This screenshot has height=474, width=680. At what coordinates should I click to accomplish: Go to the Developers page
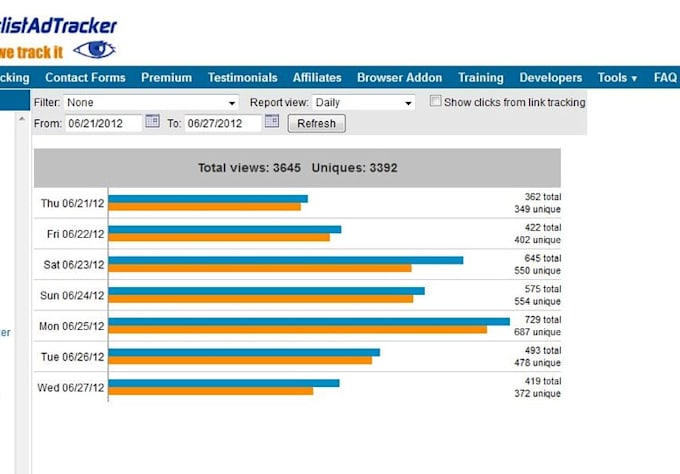[551, 78]
